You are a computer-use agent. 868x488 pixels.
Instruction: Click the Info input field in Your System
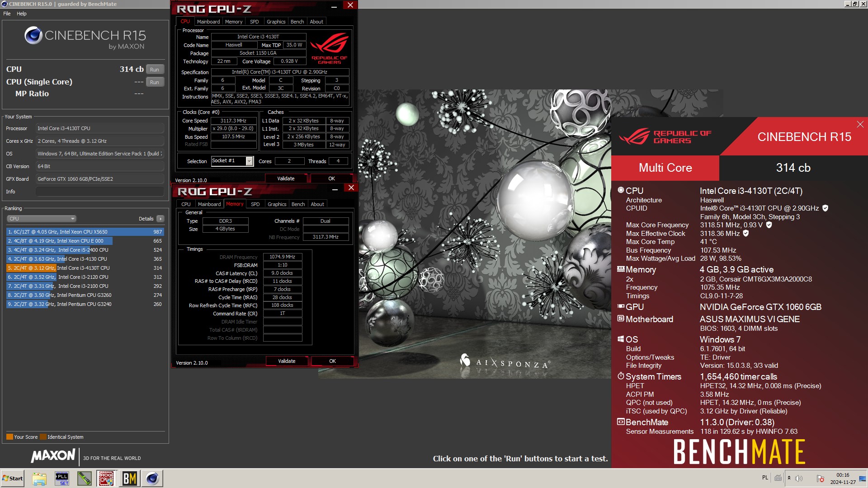[99, 192]
